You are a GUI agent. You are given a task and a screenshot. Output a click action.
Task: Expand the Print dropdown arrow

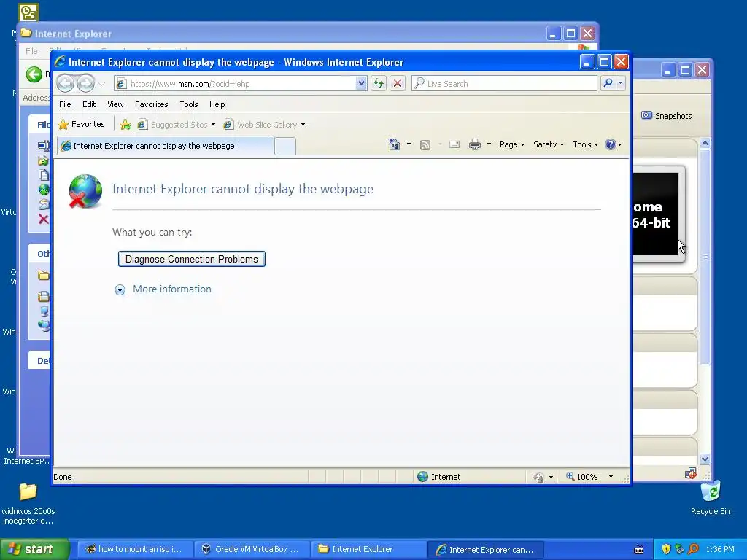tap(489, 144)
